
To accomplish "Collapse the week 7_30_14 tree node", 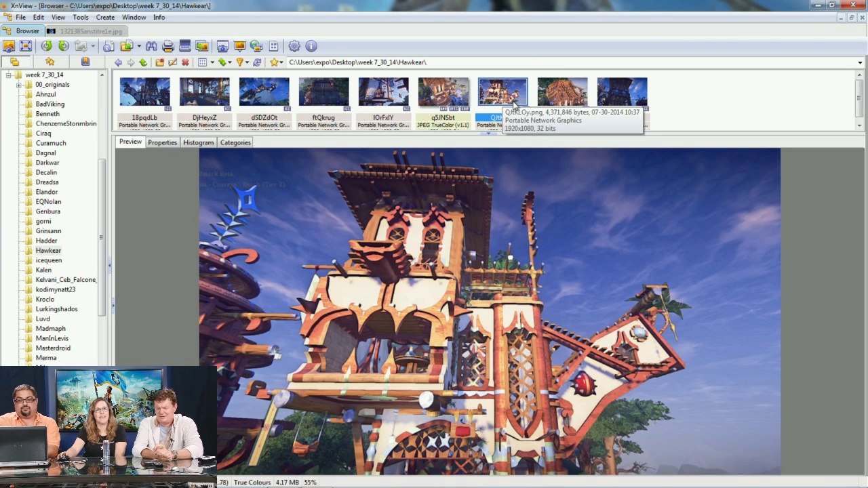I will [x=9, y=75].
